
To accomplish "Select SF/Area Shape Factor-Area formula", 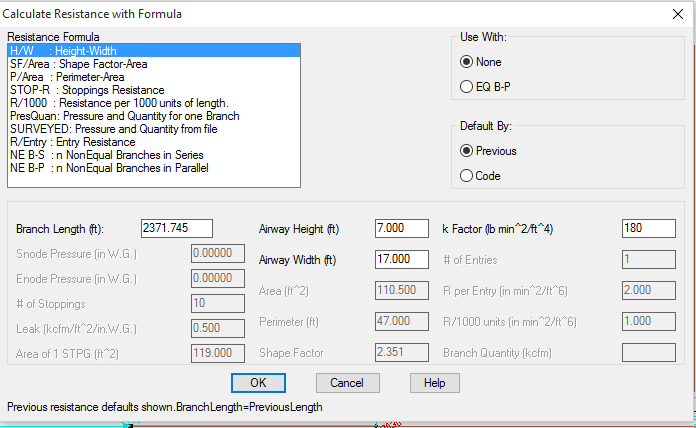I will tap(78, 64).
